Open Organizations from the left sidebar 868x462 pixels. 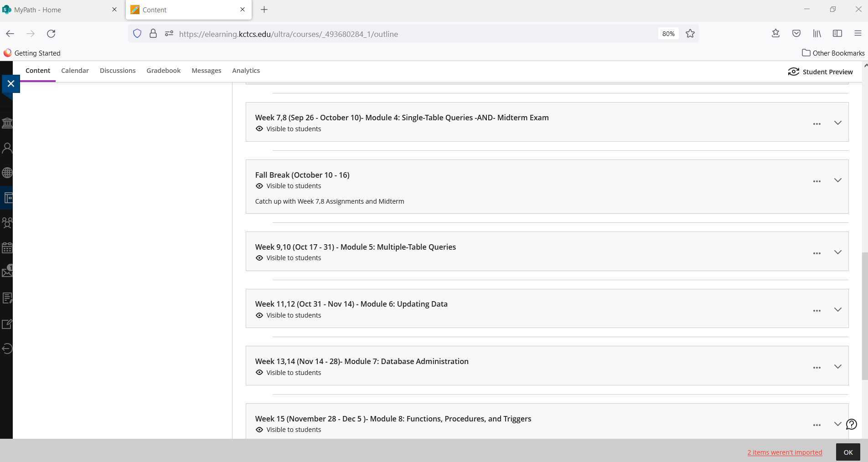pos(7,223)
